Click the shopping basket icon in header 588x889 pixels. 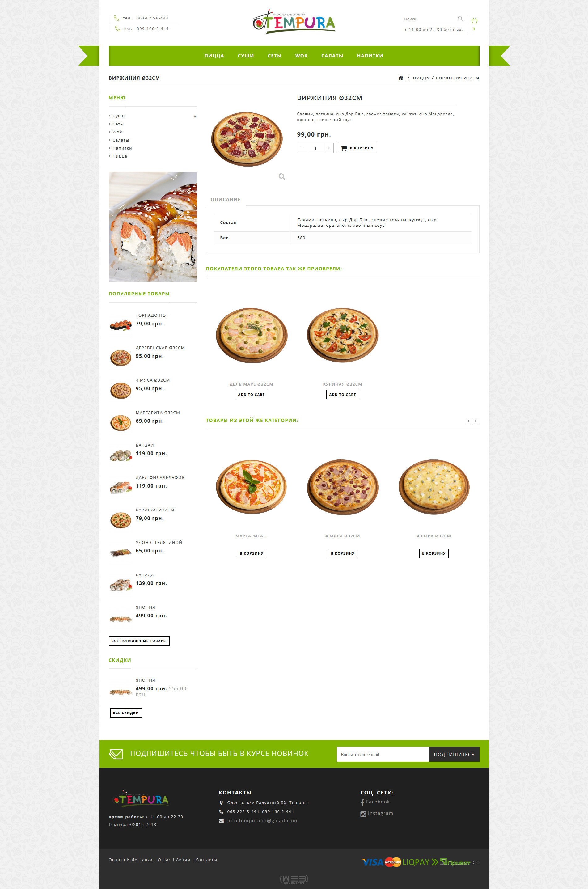(x=474, y=21)
